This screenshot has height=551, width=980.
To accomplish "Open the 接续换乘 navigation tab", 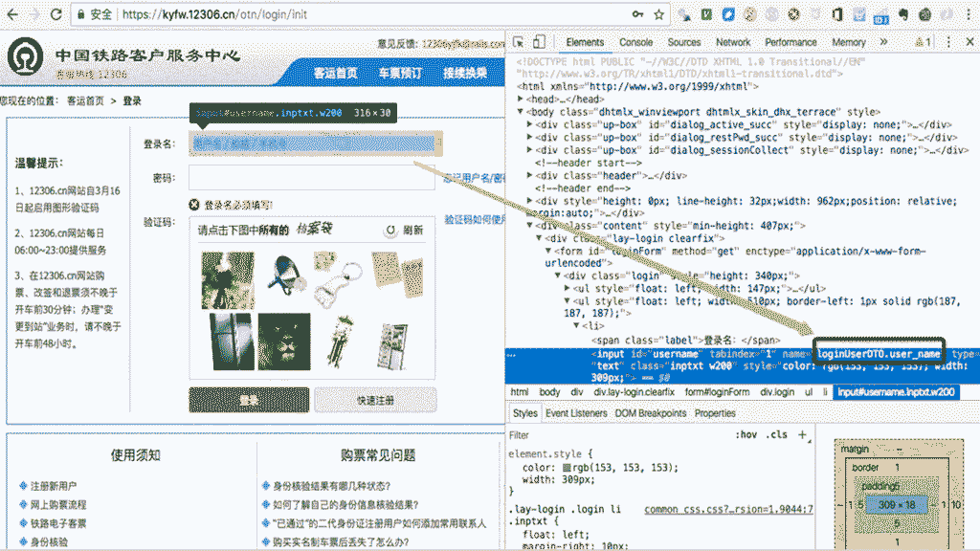I will coord(465,73).
